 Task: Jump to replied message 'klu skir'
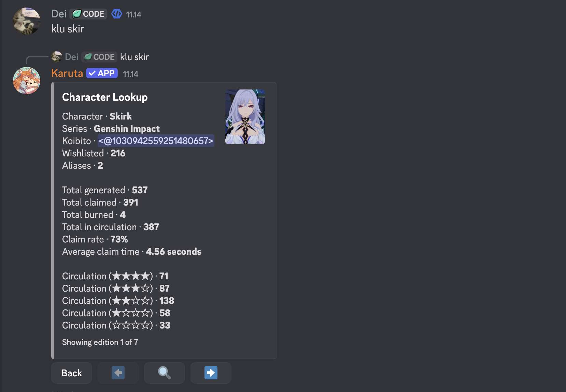tap(135, 57)
